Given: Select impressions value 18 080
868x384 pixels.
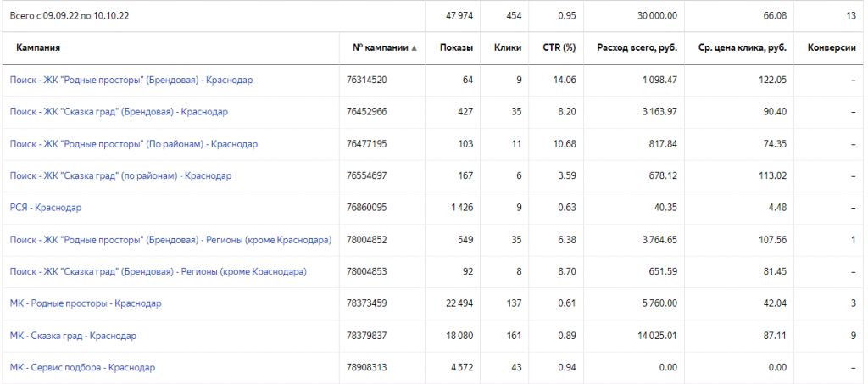Looking at the screenshot, I should 459,336.
